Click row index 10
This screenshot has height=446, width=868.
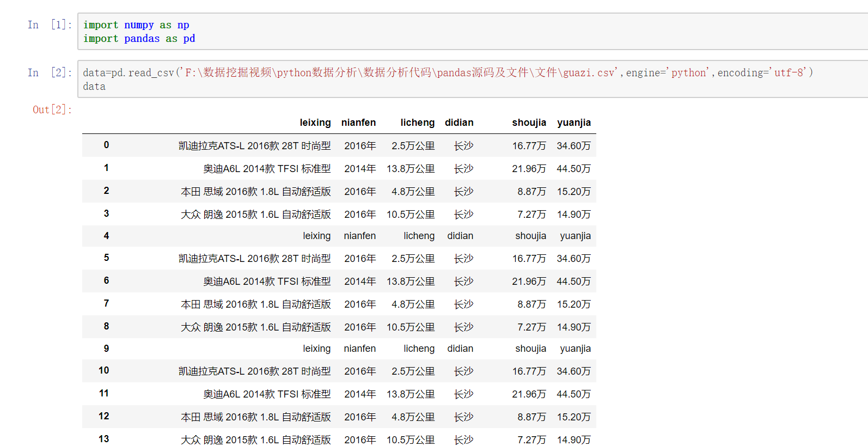[103, 370]
